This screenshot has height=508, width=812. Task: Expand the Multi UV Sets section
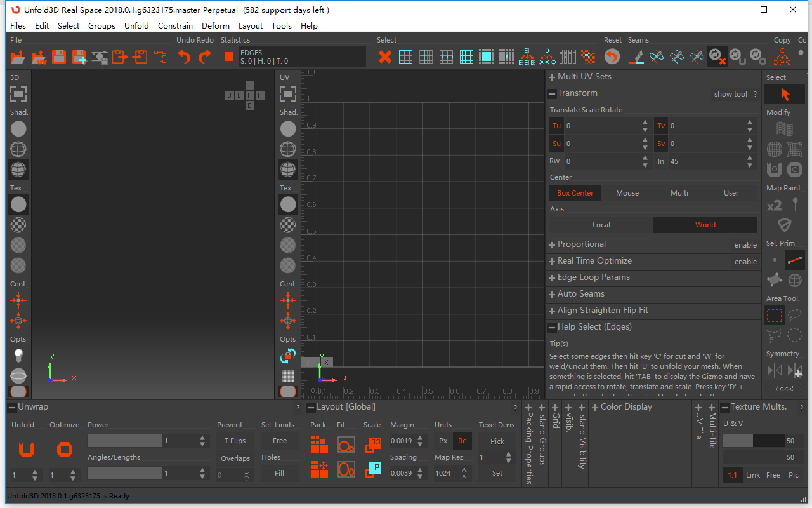tap(552, 77)
